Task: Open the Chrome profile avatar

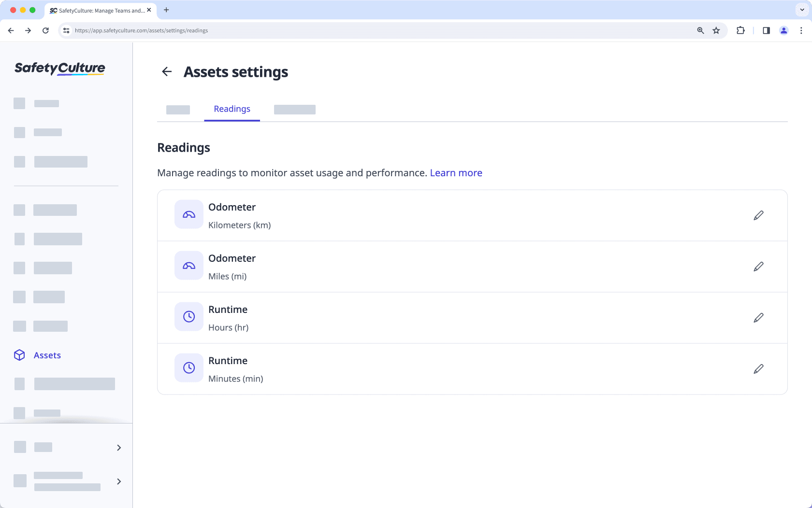Action: coord(783,30)
